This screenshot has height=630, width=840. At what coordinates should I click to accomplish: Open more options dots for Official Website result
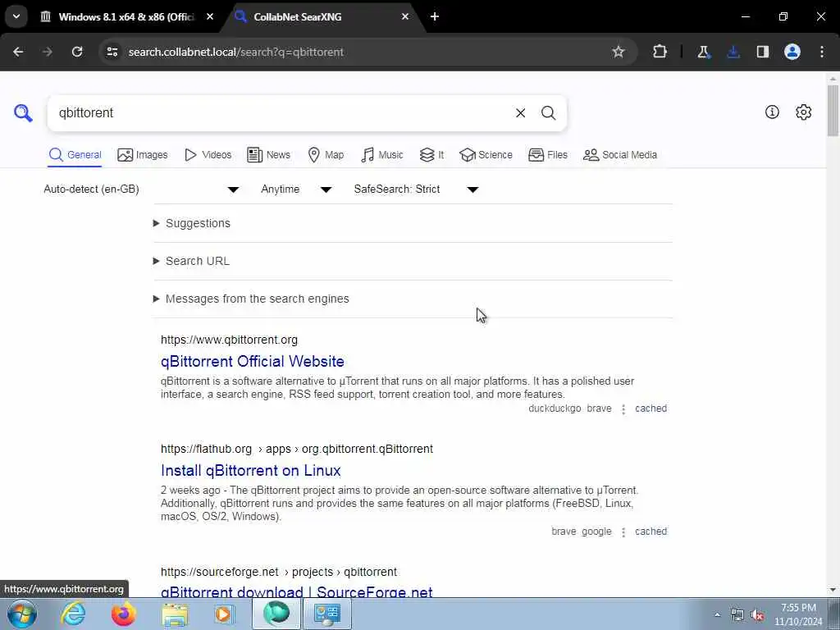(623, 409)
